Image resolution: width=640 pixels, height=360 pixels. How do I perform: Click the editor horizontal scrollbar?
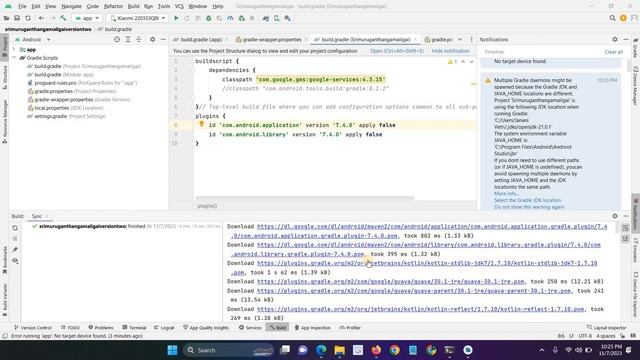click(305, 198)
